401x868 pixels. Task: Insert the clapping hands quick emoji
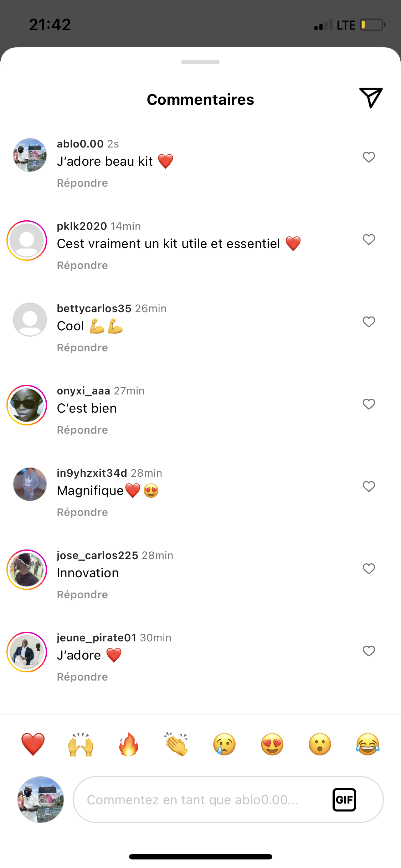click(176, 744)
